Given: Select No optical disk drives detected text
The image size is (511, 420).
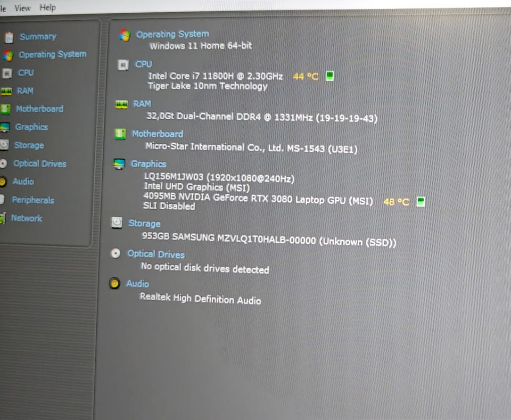Looking at the screenshot, I should coord(205,268).
